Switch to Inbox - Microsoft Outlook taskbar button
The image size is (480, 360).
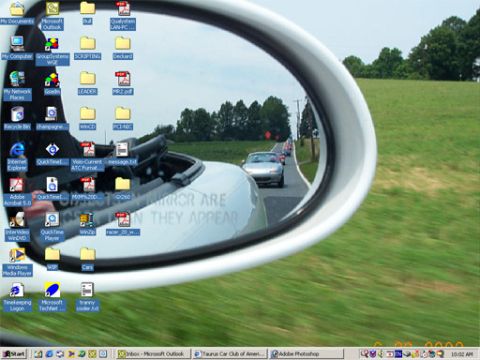click(153, 354)
